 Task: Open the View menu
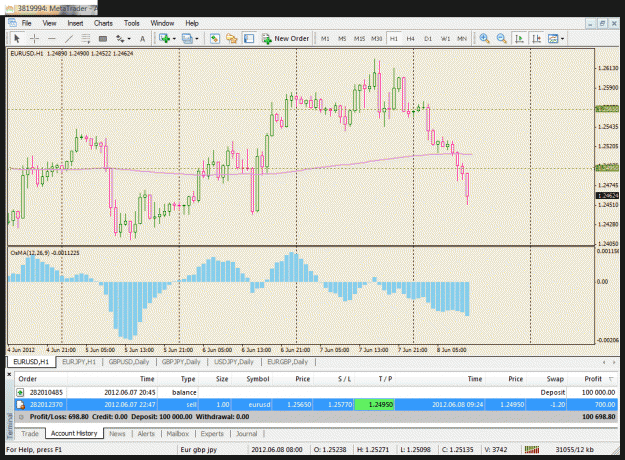49,23
